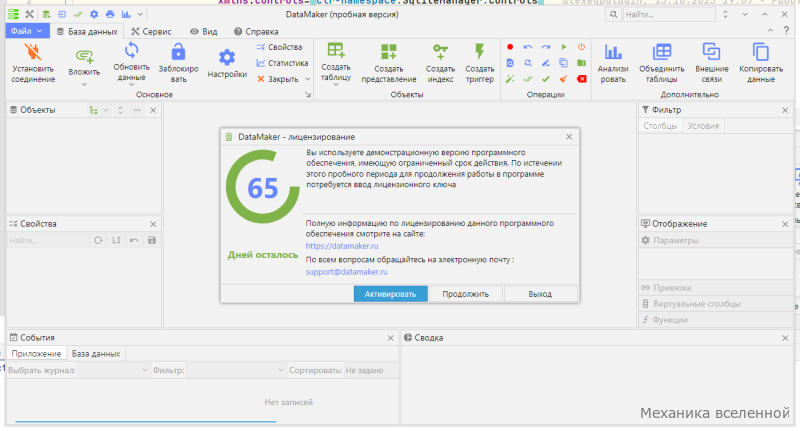Image resolution: width=800 pixels, height=431 pixels.
Task: Open the Сервис ribbon tab
Action: click(151, 32)
